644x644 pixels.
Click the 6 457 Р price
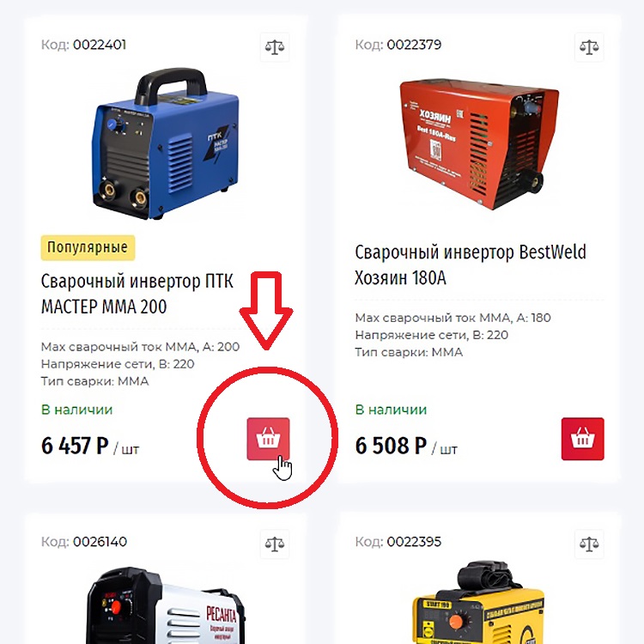(x=76, y=446)
